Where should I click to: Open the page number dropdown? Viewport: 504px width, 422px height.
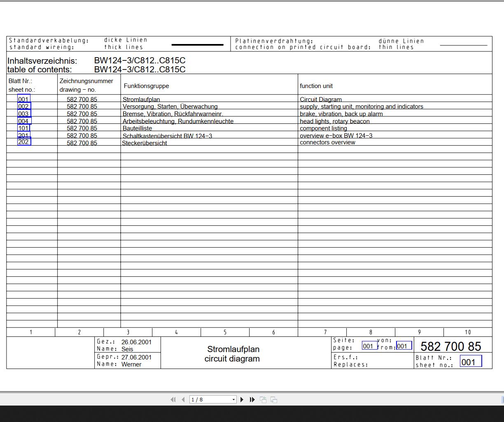[x=233, y=399]
